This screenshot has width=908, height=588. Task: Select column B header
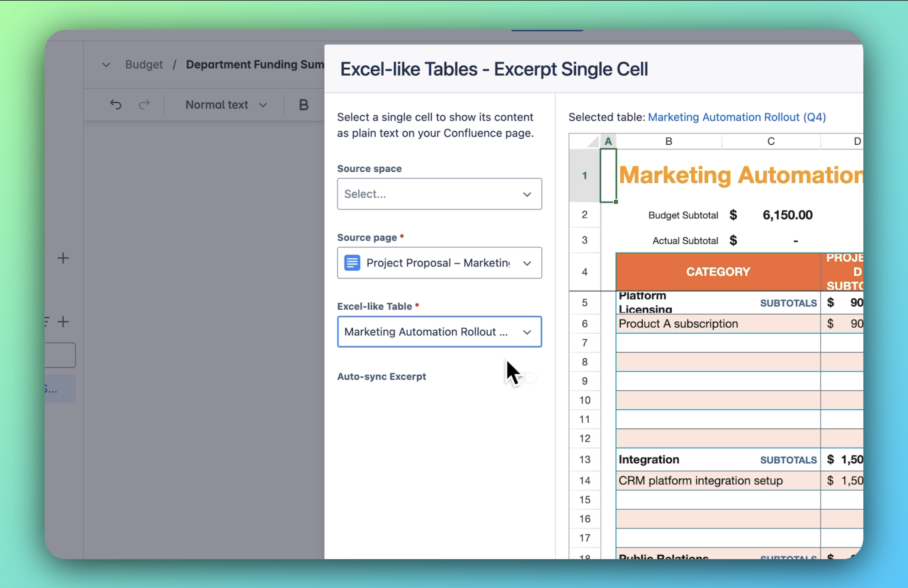[x=668, y=141]
